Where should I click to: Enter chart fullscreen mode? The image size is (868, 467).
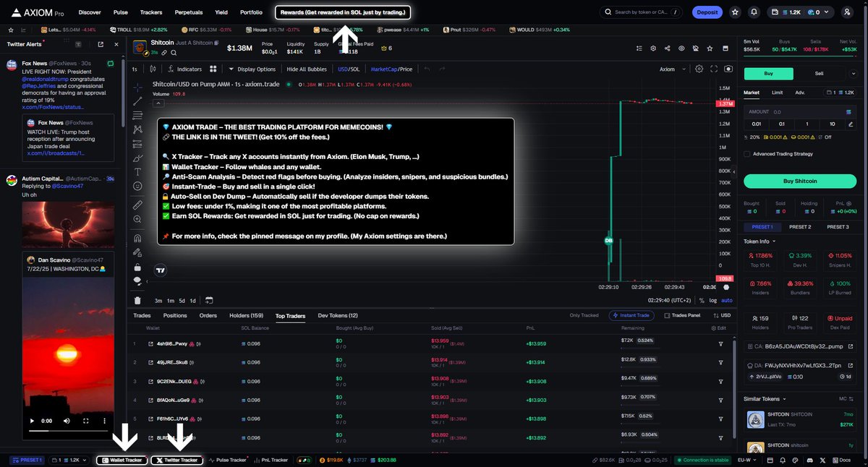pyautogui.click(x=714, y=69)
